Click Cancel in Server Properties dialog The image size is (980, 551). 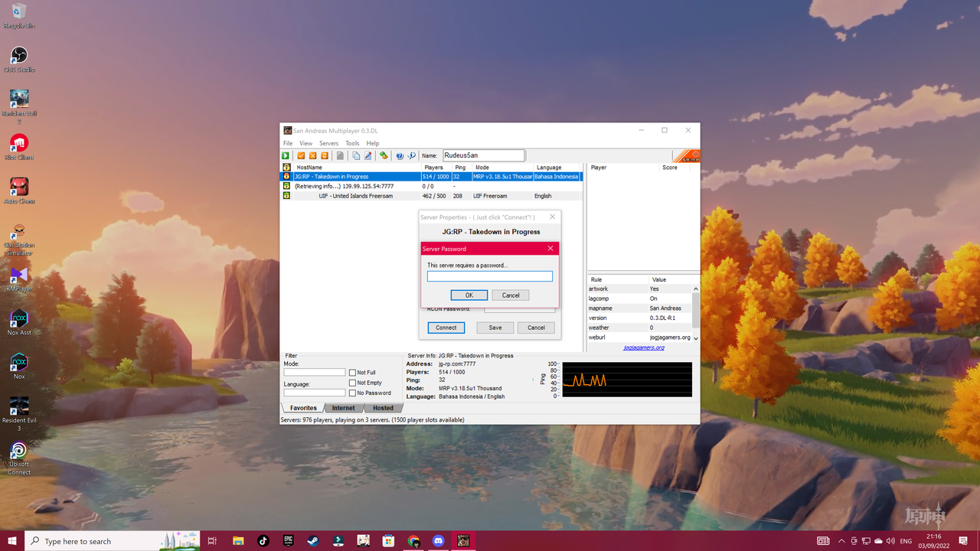click(x=536, y=328)
